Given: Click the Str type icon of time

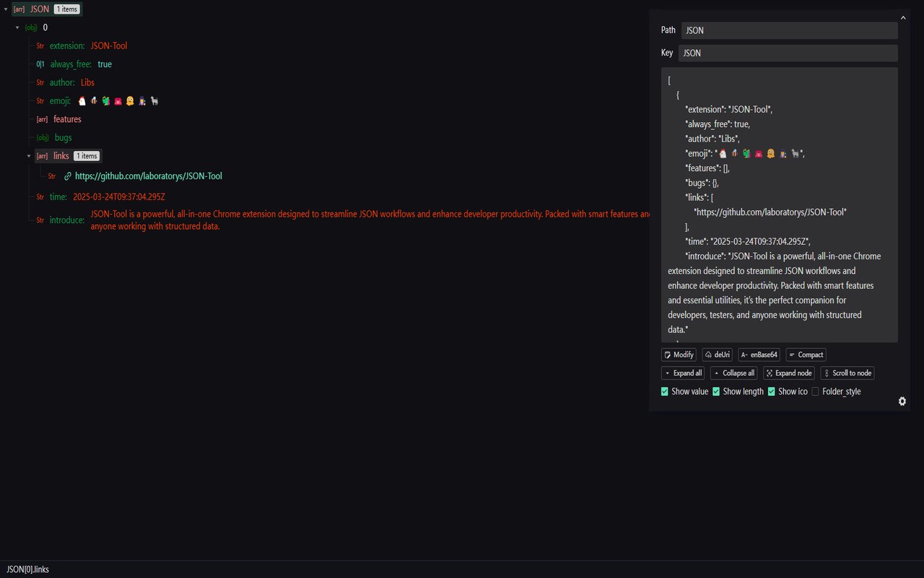Looking at the screenshot, I should (40, 197).
